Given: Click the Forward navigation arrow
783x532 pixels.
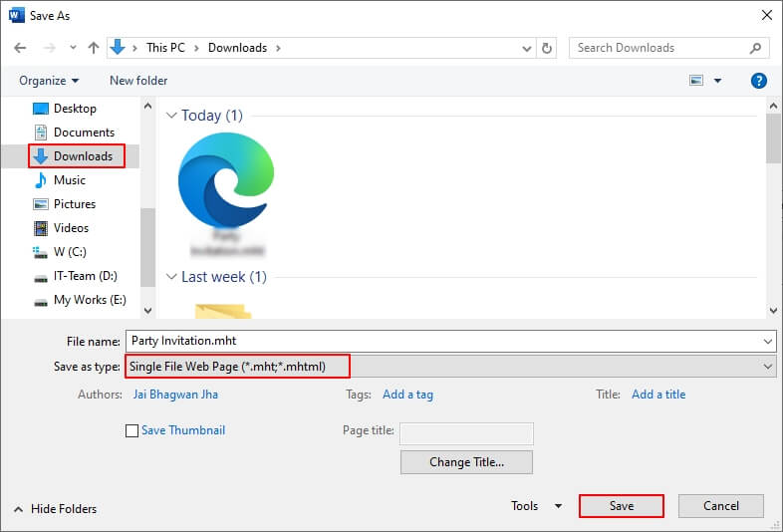Looking at the screenshot, I should (x=50, y=48).
